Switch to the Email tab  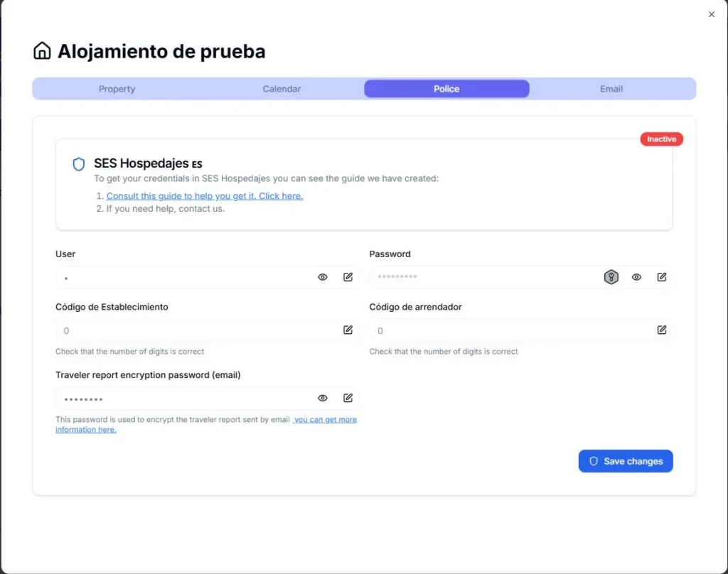click(611, 88)
